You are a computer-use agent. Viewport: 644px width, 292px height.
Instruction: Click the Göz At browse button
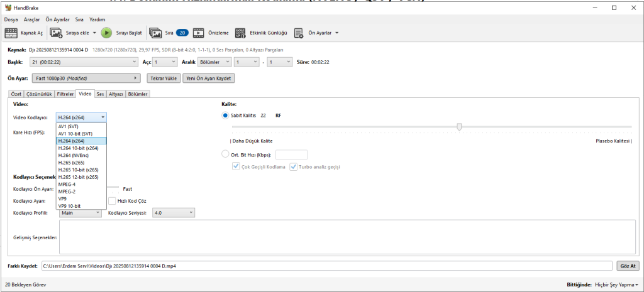coord(628,266)
